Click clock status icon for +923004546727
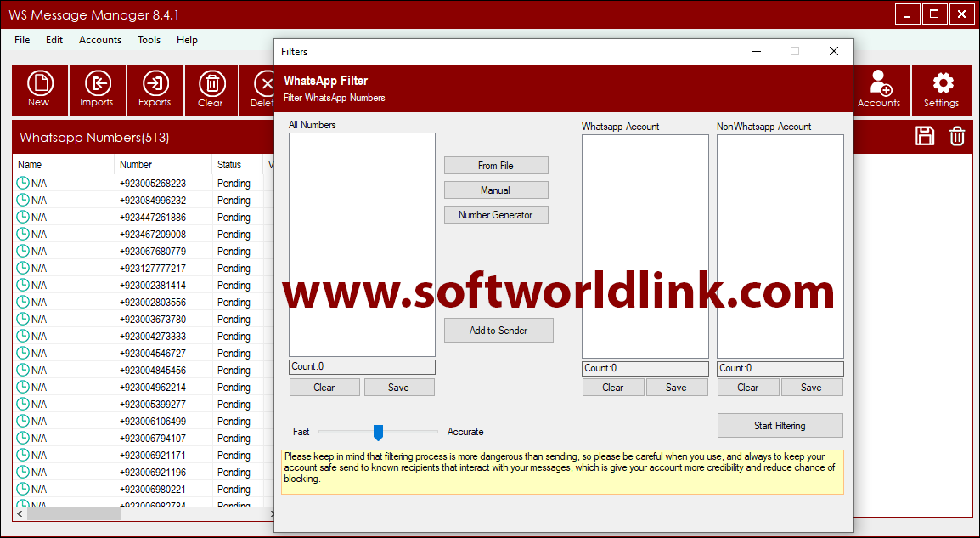 (x=22, y=353)
